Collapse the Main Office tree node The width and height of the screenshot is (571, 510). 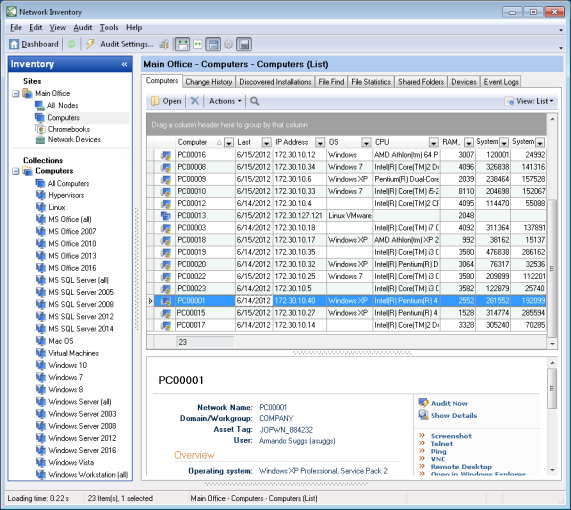click(16, 94)
